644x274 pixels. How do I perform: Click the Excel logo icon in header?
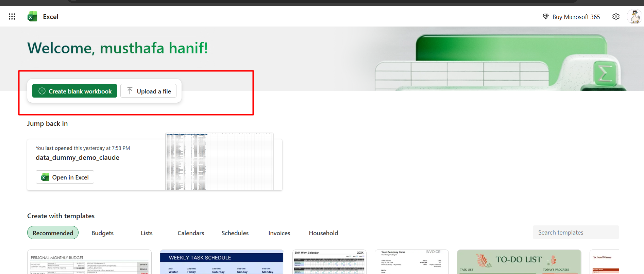[32, 16]
